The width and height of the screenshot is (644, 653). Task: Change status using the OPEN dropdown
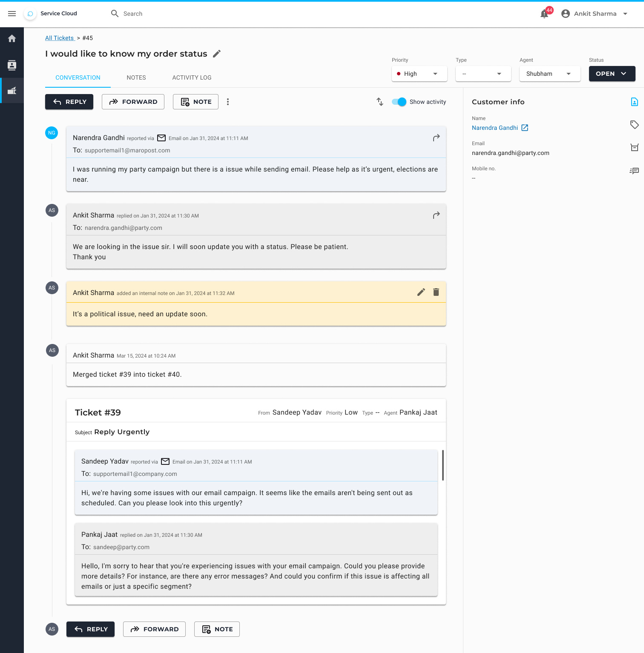(612, 74)
